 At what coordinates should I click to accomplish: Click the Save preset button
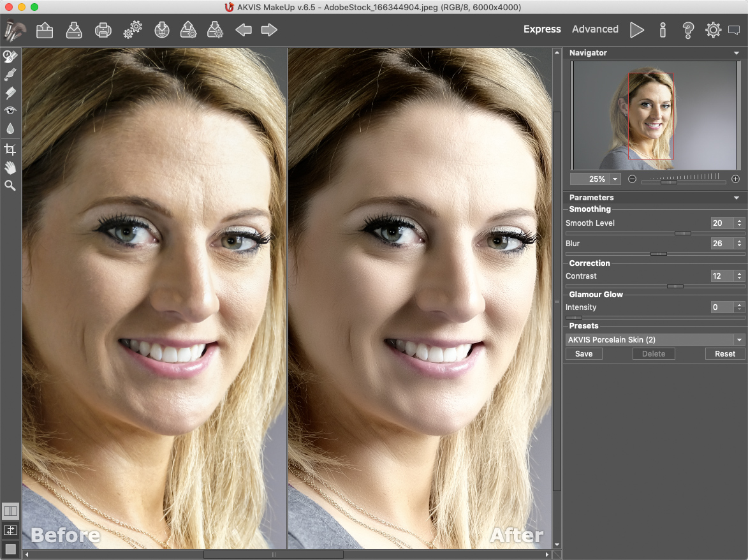coord(583,354)
